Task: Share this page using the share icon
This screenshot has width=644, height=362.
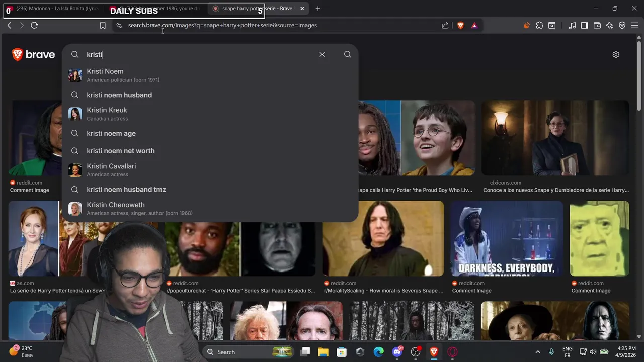Action: [x=445, y=25]
